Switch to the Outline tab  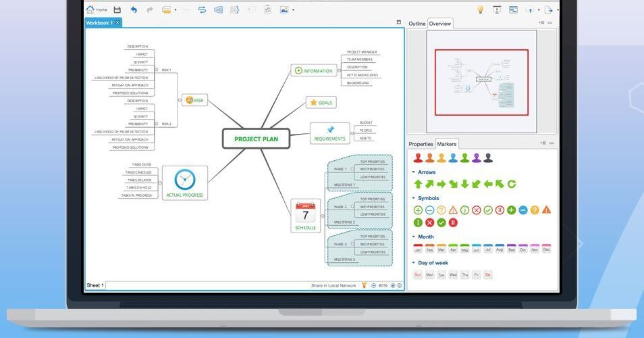point(417,24)
